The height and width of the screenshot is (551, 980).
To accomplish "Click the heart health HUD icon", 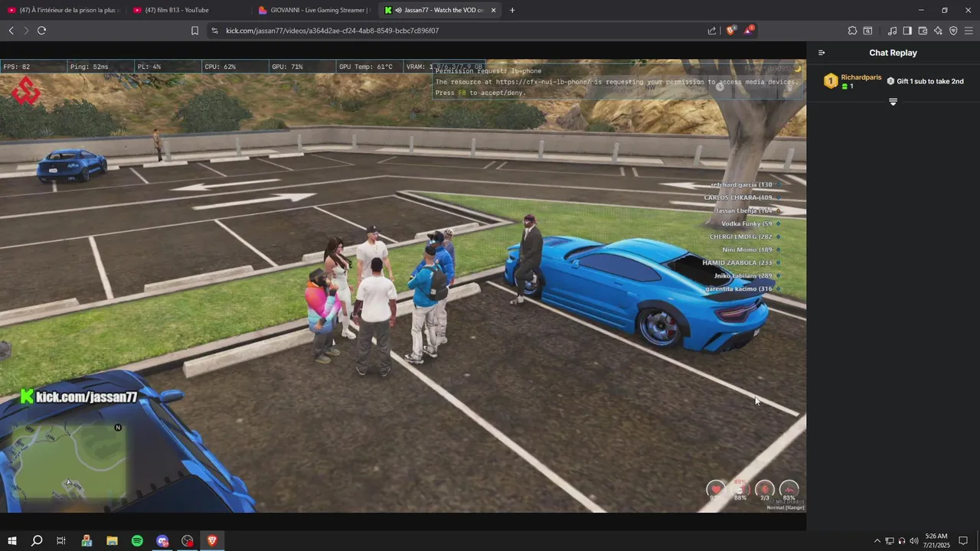I will 716,490.
